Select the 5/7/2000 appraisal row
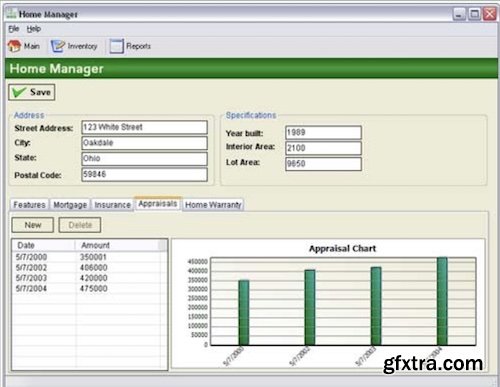 89,257
